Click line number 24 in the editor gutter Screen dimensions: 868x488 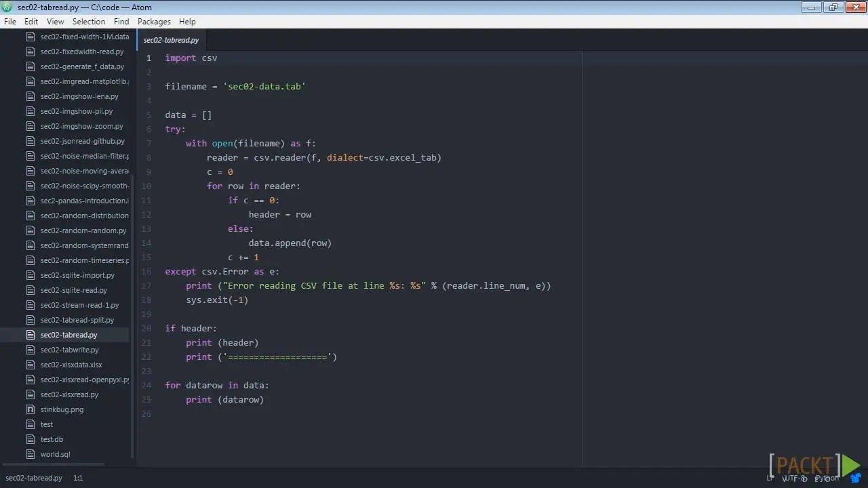coord(147,385)
